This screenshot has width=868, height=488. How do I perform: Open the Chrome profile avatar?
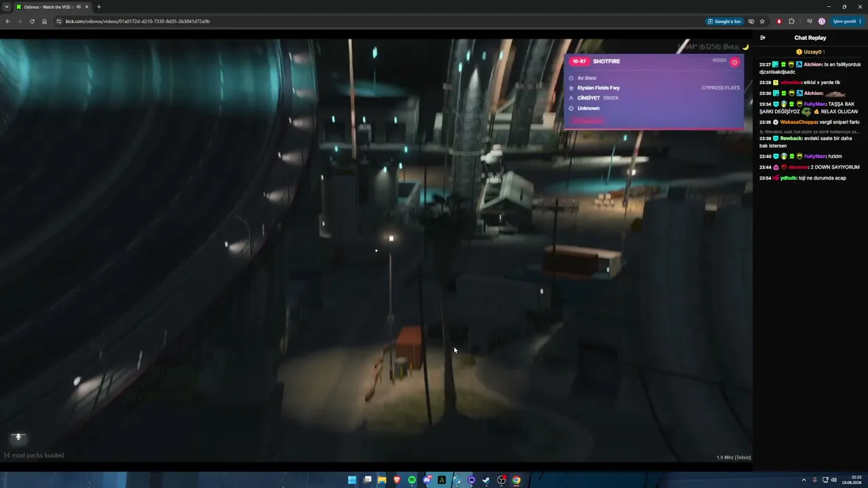pyautogui.click(x=822, y=21)
